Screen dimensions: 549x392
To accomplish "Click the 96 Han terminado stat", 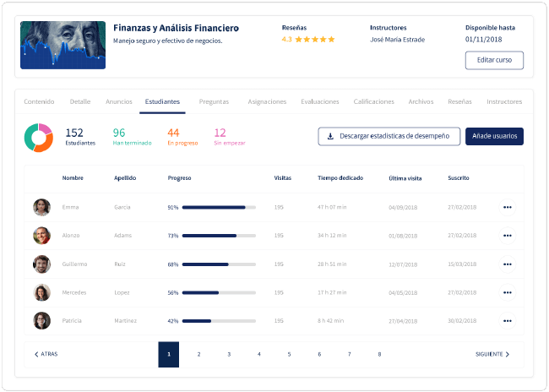I will coord(132,137).
